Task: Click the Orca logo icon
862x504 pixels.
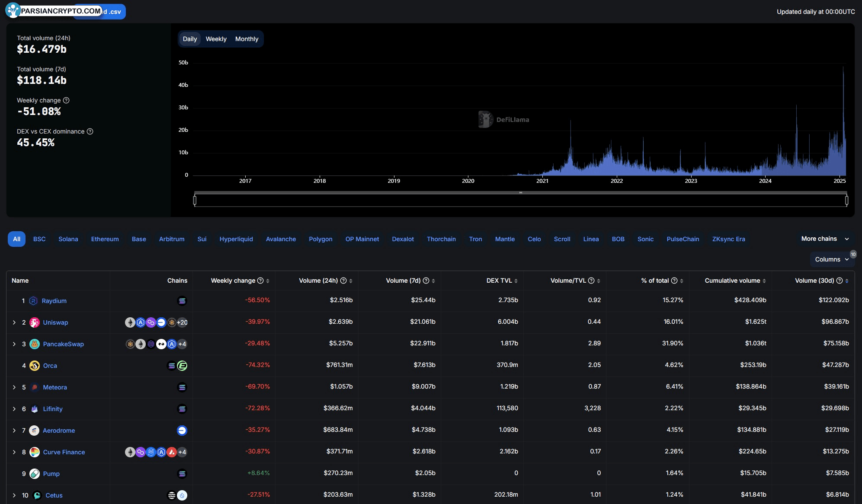Action: [35, 366]
